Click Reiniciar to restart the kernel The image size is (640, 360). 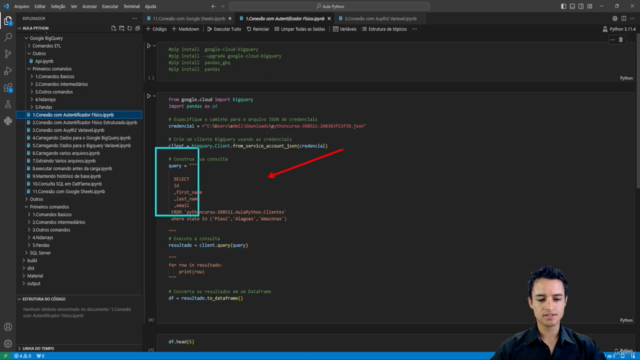click(258, 29)
